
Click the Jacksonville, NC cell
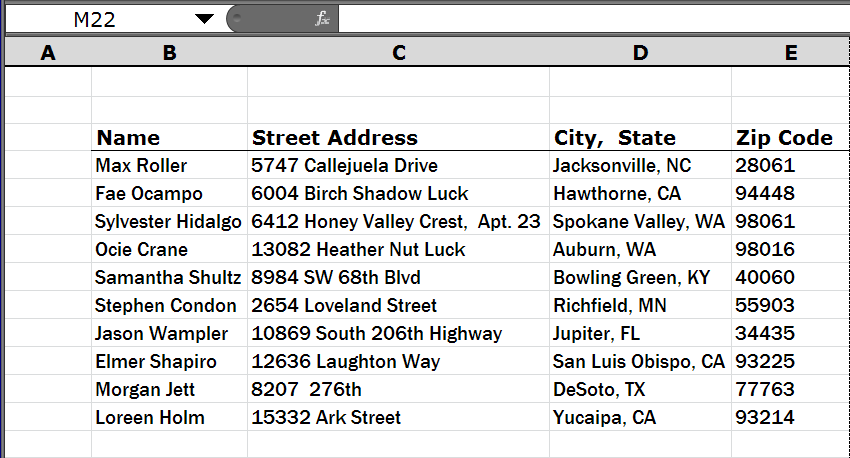[x=640, y=165]
